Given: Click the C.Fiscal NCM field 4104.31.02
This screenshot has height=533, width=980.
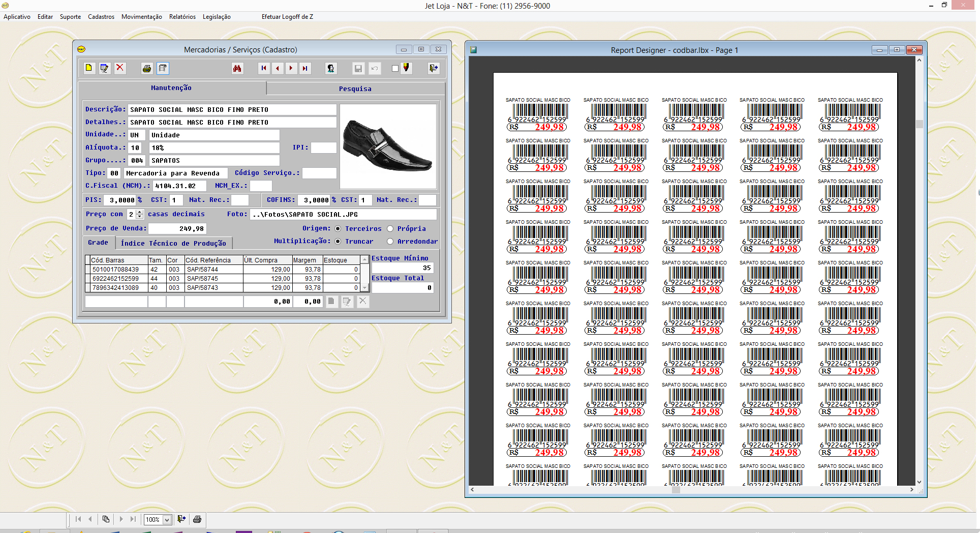Looking at the screenshot, I should point(179,186).
